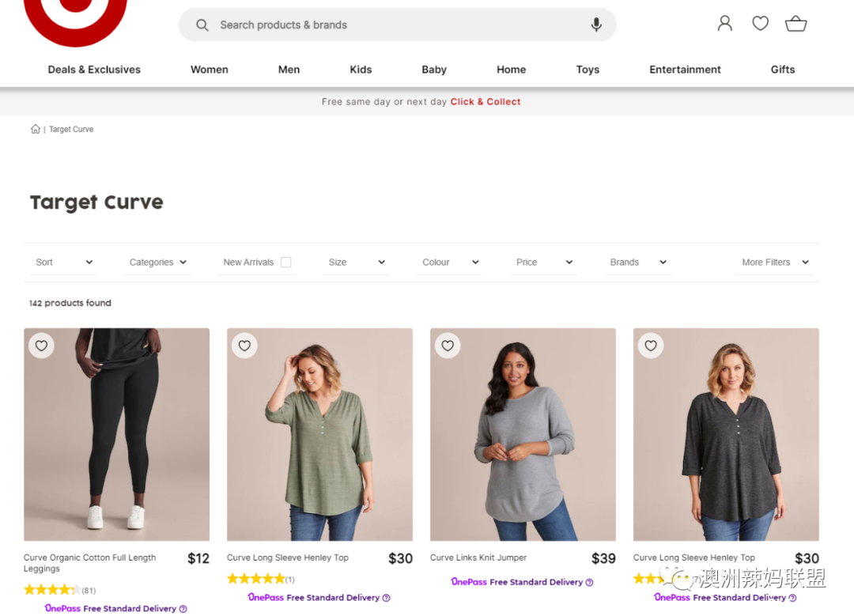Open the Gifts menu
This screenshot has height=616, width=854.
point(783,70)
